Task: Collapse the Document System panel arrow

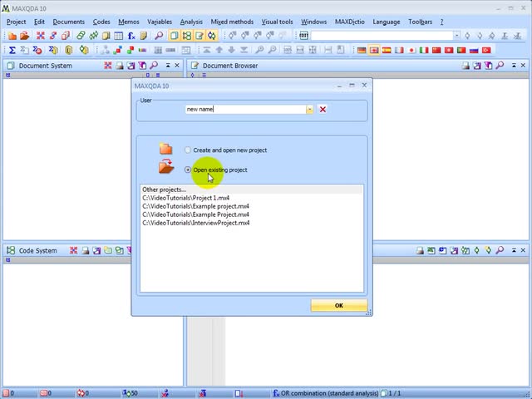Action: click(x=168, y=65)
